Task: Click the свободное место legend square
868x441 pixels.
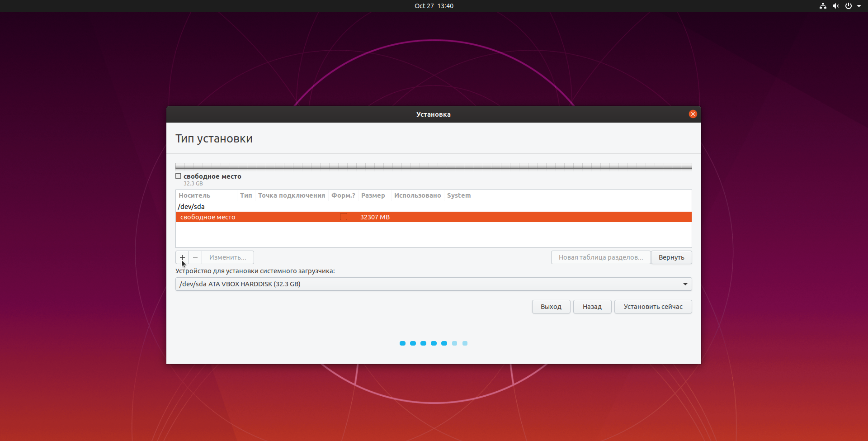Action: (178, 176)
